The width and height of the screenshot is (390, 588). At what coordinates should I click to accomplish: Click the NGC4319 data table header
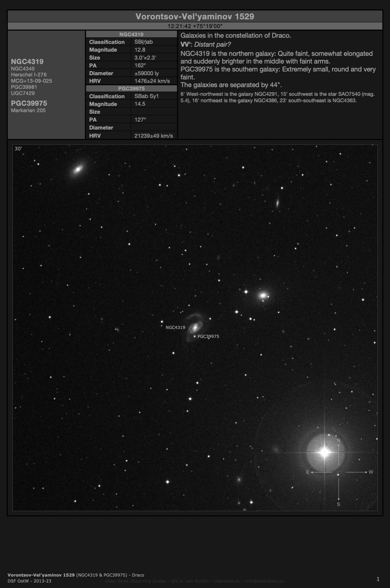coord(131,34)
